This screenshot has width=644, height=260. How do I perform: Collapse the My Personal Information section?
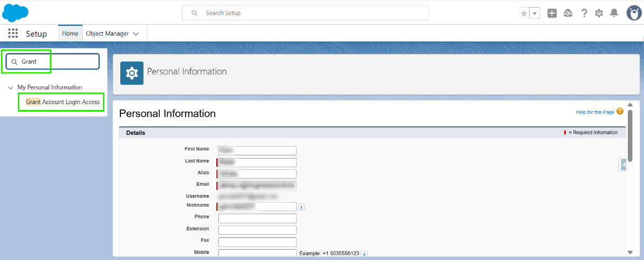(11, 87)
